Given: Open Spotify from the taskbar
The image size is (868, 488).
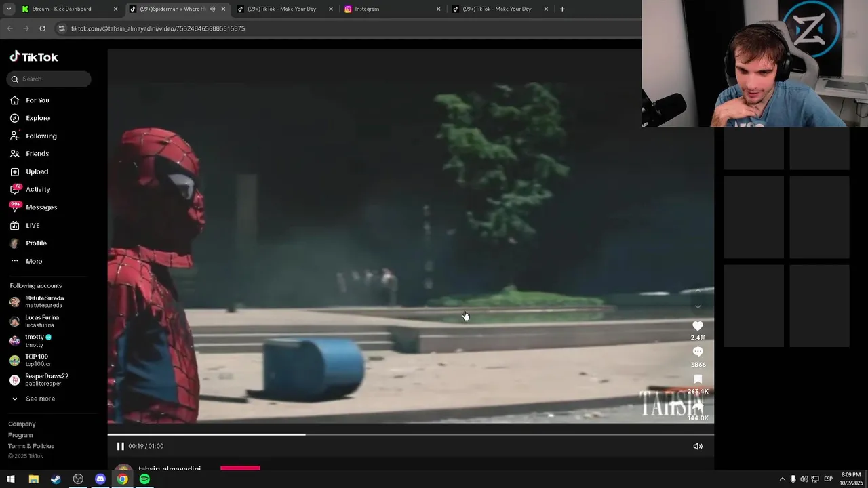Looking at the screenshot, I should coord(144,479).
